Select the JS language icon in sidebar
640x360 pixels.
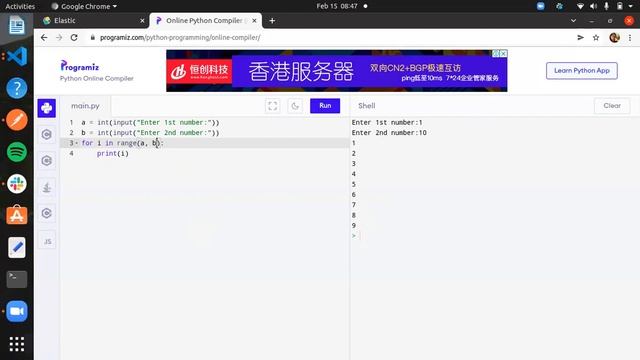point(47,241)
